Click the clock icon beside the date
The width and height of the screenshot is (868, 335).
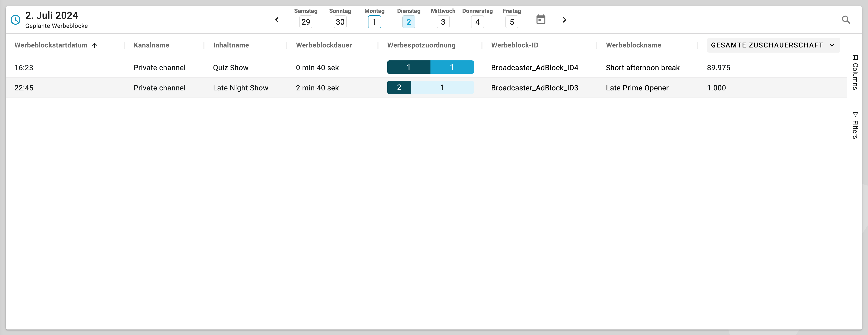tap(15, 20)
